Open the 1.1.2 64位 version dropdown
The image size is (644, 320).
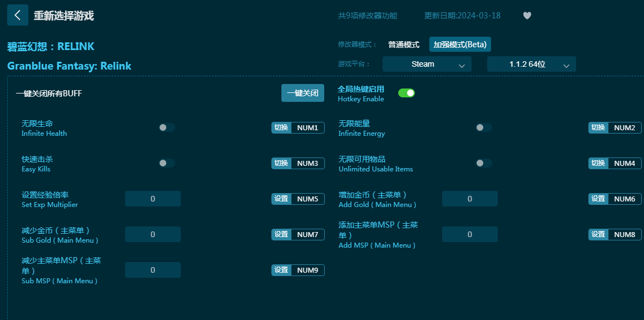click(532, 64)
